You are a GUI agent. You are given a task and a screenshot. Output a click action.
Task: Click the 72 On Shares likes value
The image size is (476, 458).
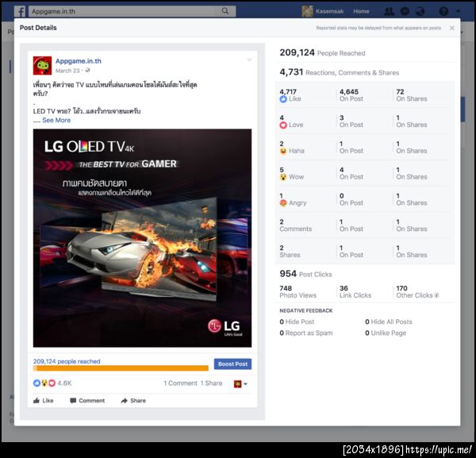(411, 95)
